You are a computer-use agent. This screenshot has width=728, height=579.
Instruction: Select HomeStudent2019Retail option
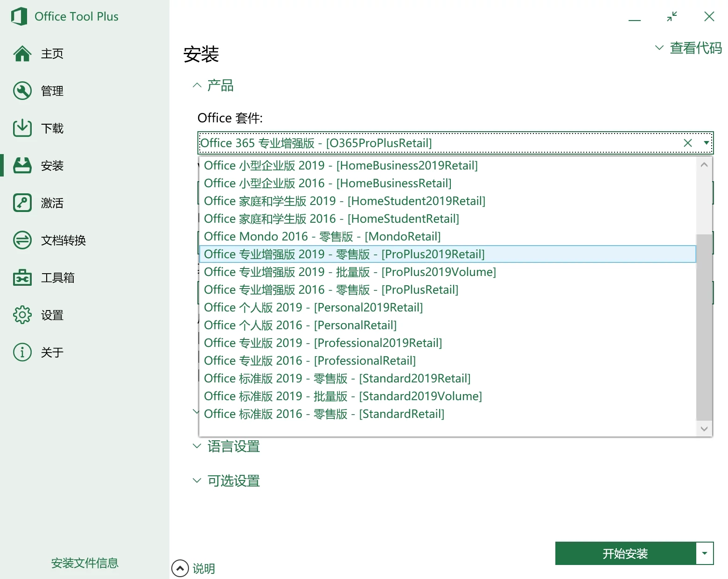448,201
